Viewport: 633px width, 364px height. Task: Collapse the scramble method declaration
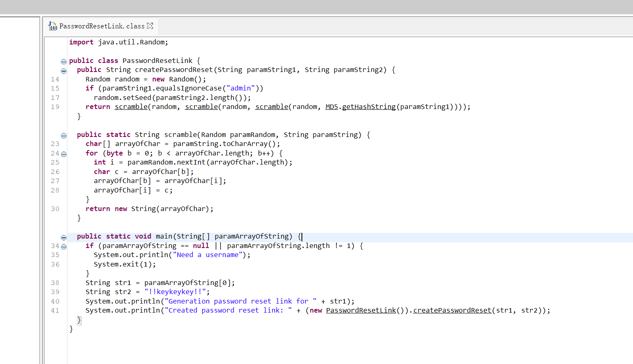click(x=63, y=136)
